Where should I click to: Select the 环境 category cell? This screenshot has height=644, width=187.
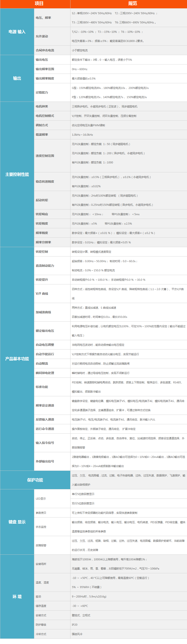17,597
